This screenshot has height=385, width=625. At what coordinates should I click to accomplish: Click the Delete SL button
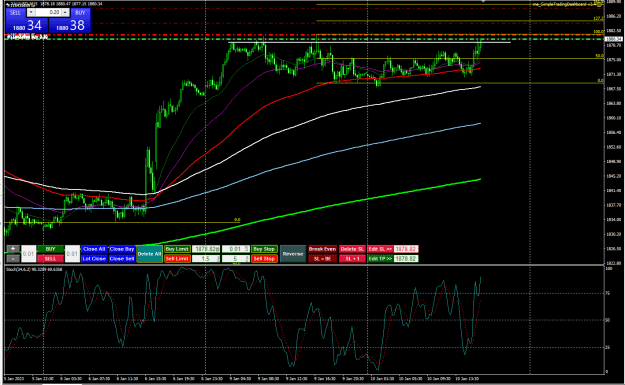click(x=352, y=249)
